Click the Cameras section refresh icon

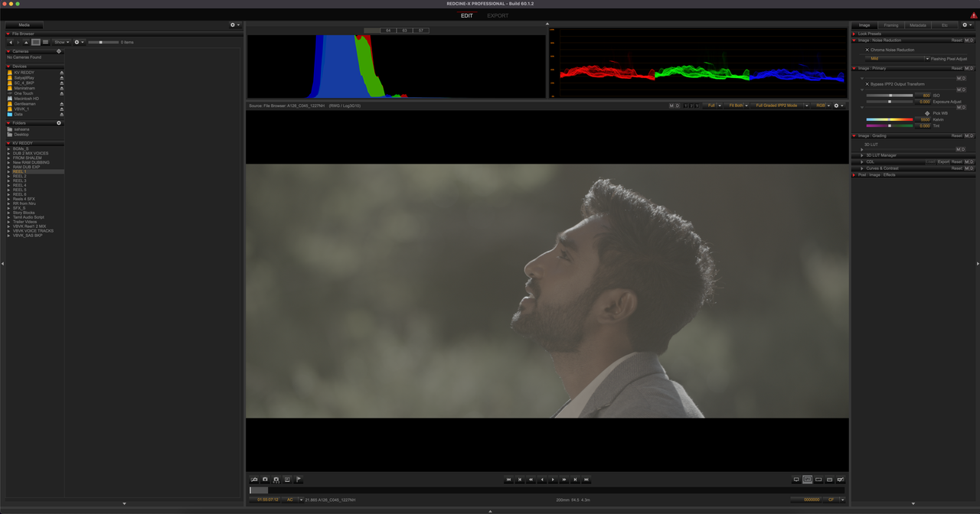tap(59, 51)
